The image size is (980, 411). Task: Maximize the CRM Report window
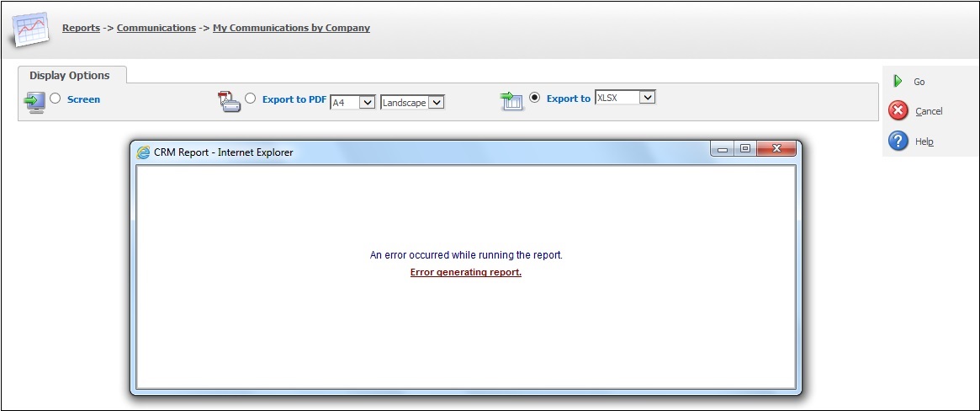coord(745,149)
